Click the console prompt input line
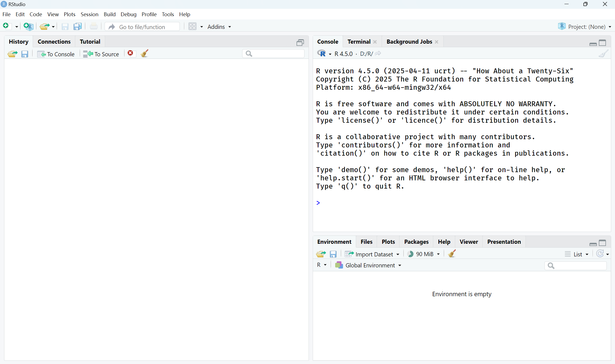 462,203
